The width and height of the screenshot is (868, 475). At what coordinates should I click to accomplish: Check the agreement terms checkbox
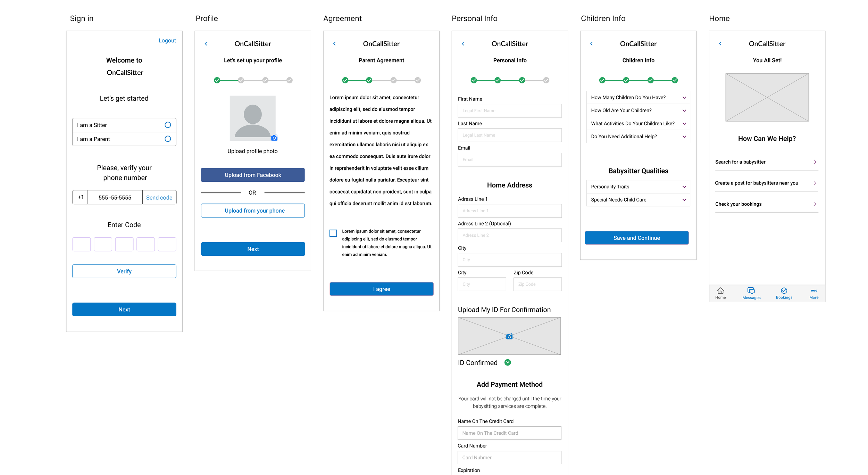pos(333,233)
